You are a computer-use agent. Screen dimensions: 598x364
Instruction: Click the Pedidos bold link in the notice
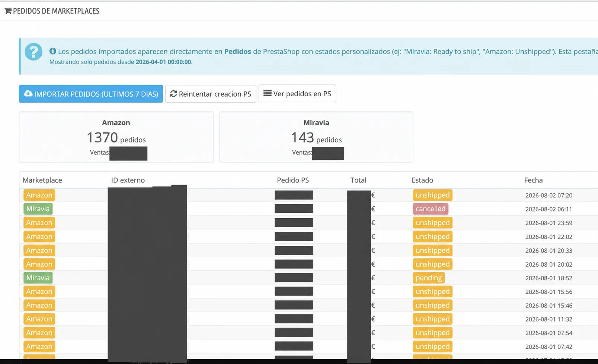point(237,51)
